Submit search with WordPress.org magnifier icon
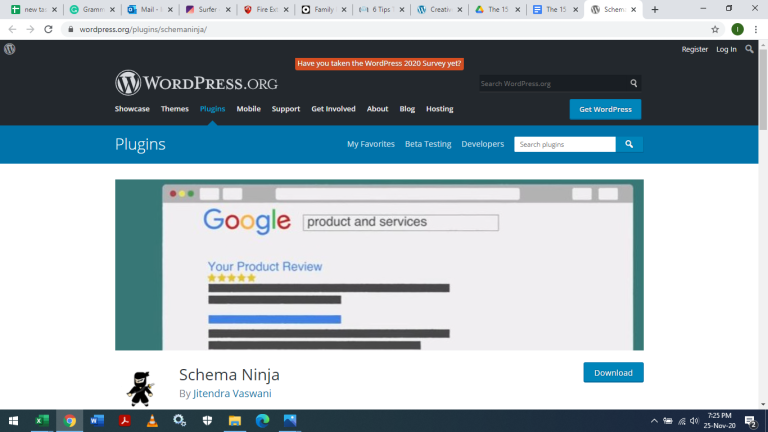The height and width of the screenshot is (432, 768). click(x=633, y=83)
